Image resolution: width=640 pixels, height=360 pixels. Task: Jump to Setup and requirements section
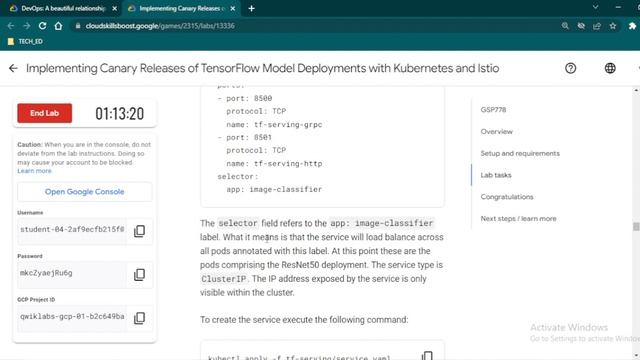pyautogui.click(x=520, y=153)
